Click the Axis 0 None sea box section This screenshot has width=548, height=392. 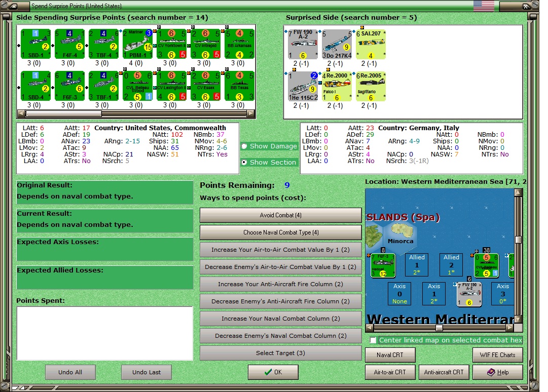point(399,294)
